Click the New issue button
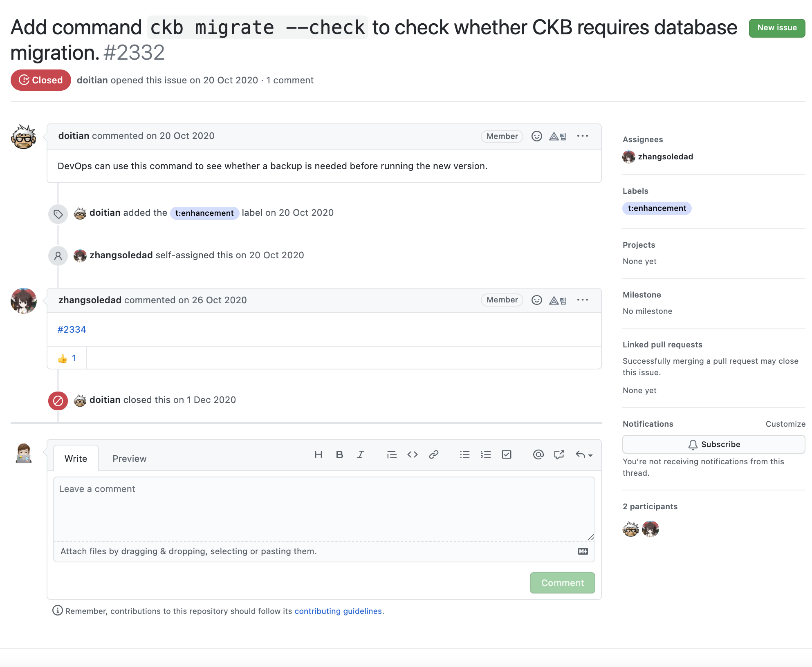Viewport: 812px width, 667px height. 776,28
